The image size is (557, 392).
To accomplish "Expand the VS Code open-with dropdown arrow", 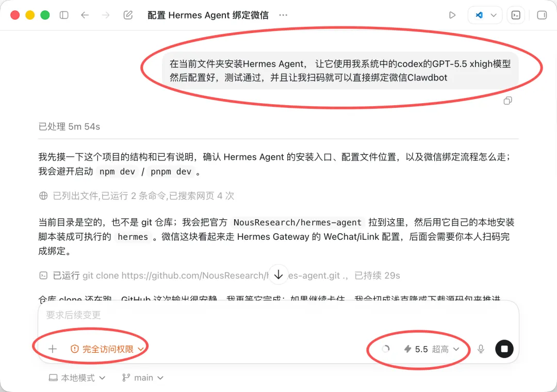I will point(494,15).
